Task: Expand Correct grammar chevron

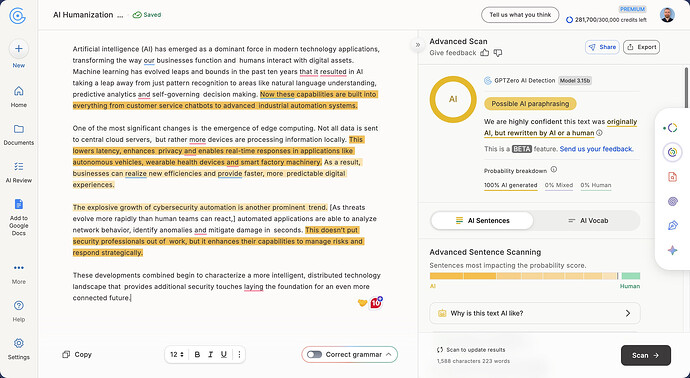Action: pyautogui.click(x=389, y=354)
